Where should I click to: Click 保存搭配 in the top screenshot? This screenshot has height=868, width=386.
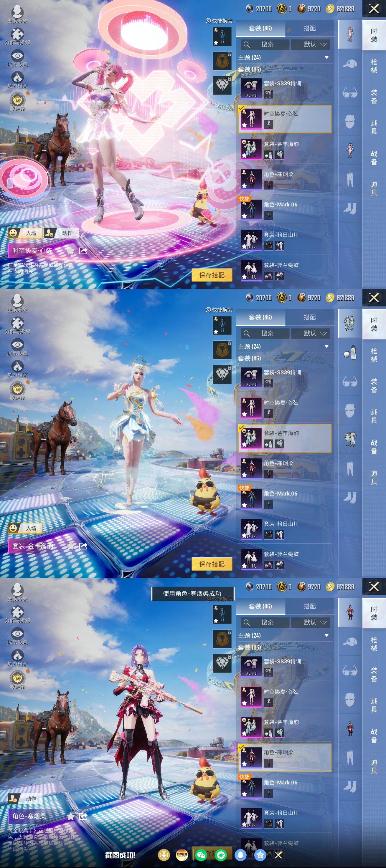[x=212, y=275]
